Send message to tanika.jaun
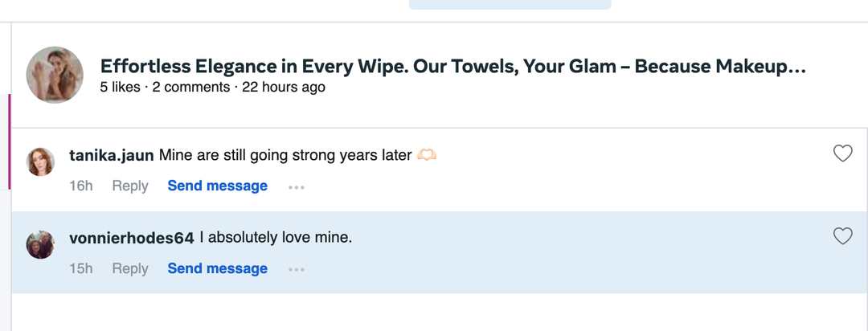Image resolution: width=868 pixels, height=331 pixels. 217,186
